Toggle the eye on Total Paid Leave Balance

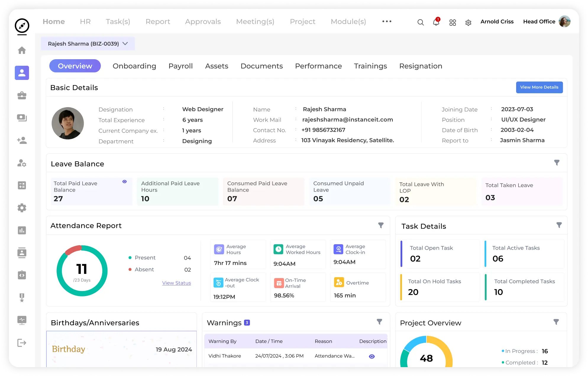[x=124, y=181]
